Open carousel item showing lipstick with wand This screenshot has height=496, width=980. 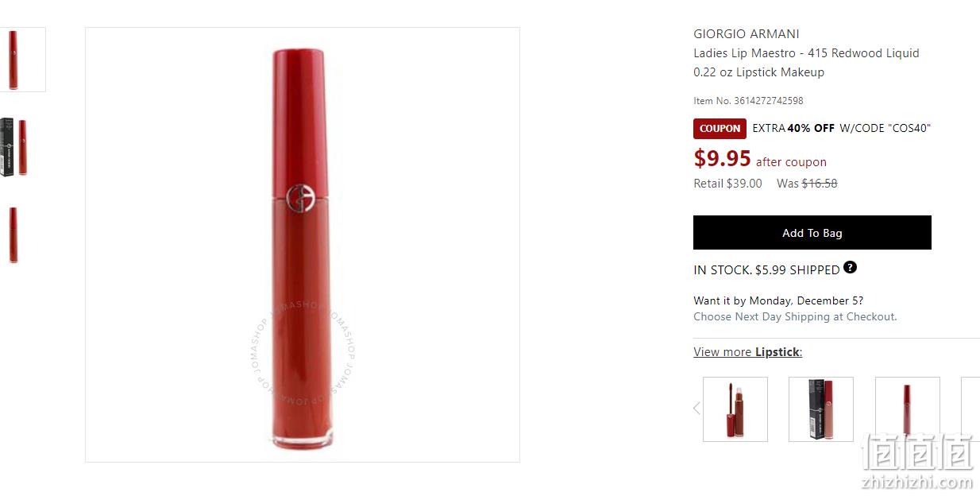735,409
